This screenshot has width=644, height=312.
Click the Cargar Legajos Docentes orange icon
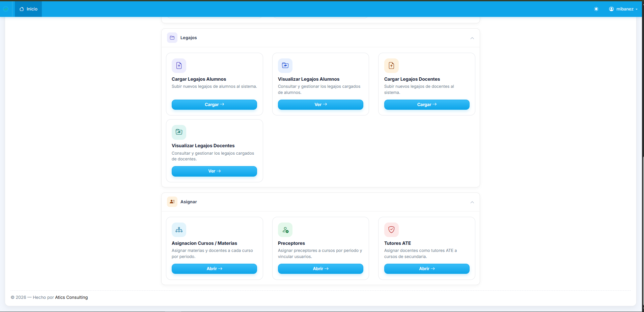(x=391, y=66)
